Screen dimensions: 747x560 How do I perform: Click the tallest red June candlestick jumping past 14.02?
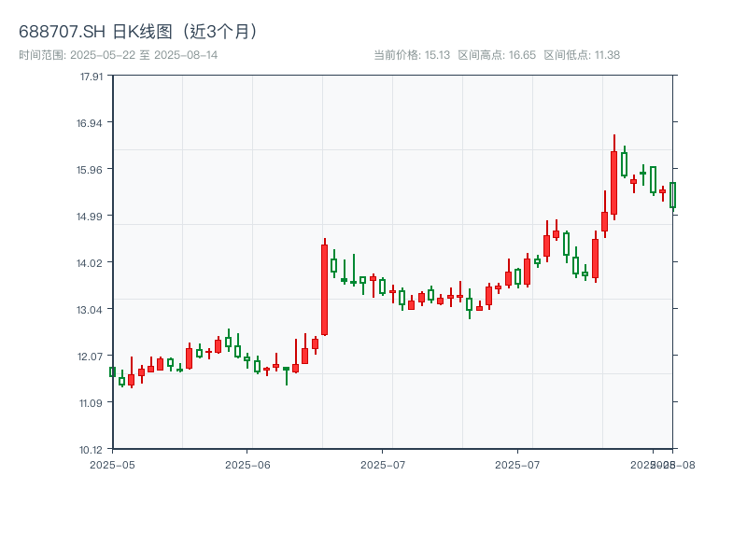(324, 287)
